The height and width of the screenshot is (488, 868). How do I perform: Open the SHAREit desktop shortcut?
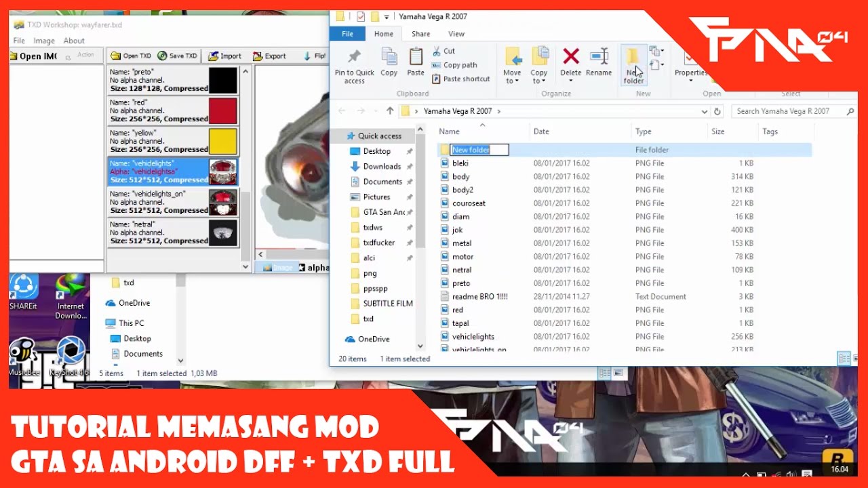coord(23,291)
